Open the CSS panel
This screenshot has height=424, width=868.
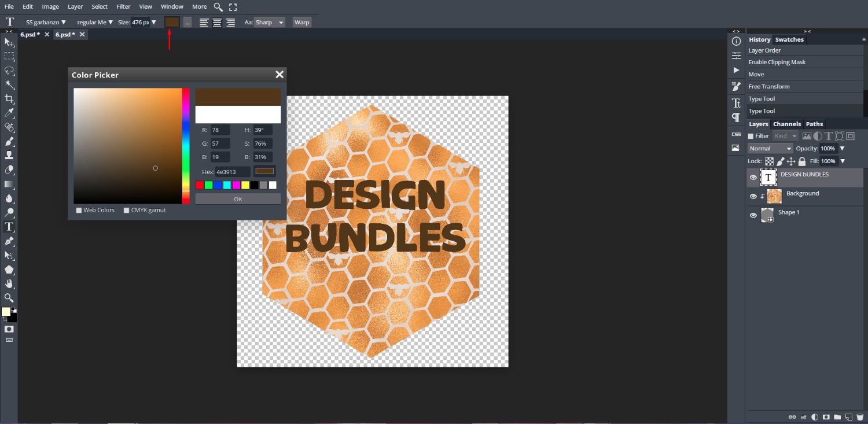[x=736, y=134]
